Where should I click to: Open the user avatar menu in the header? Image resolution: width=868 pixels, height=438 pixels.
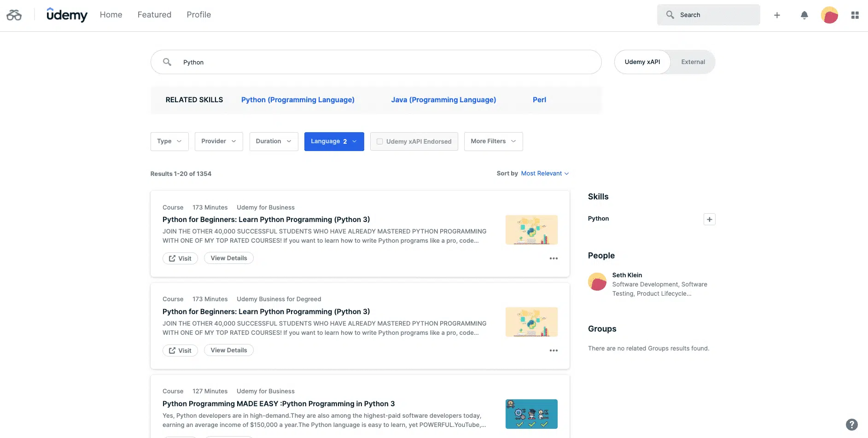tap(829, 15)
